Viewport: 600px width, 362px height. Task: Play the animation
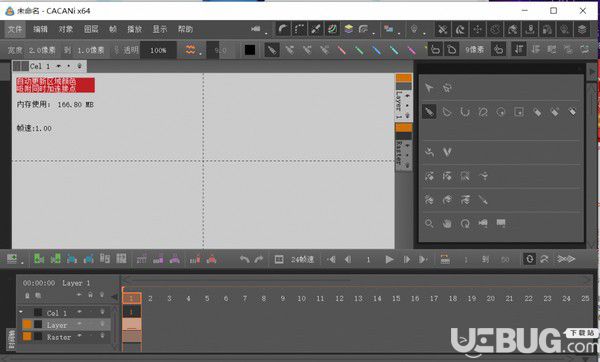(389, 259)
